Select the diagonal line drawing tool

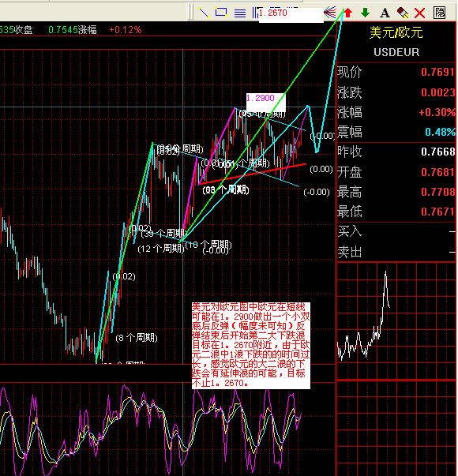[x=203, y=13]
